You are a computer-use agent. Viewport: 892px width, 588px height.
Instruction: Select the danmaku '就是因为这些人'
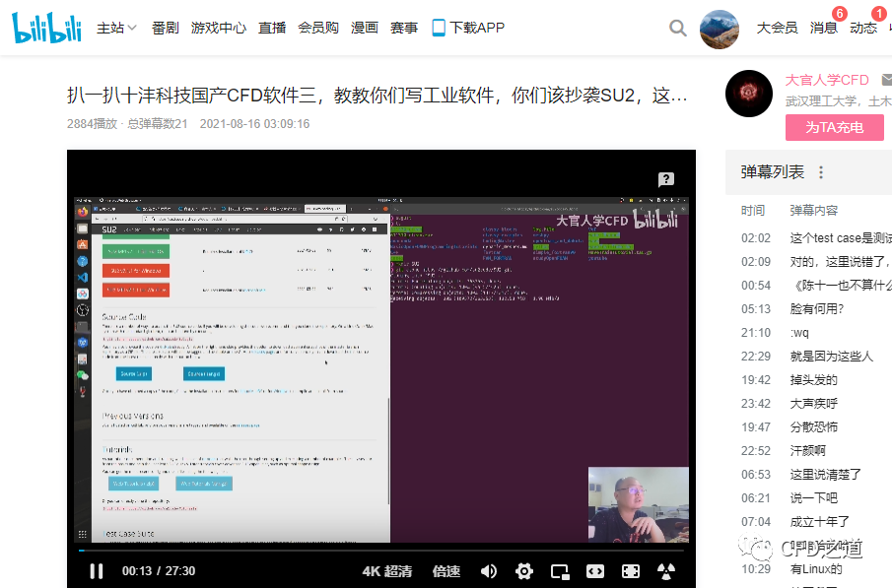pos(831,357)
